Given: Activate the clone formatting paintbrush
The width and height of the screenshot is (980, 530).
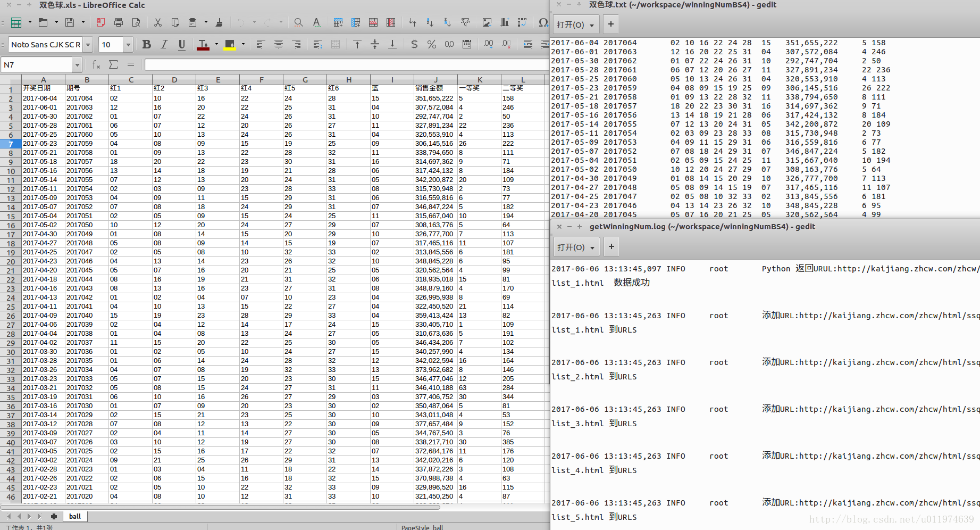Looking at the screenshot, I should coord(219,22).
